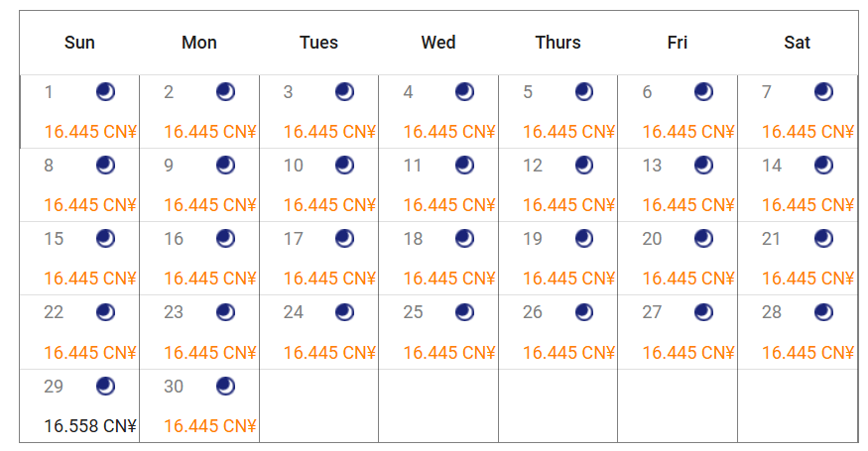Select date number 25 in calendar
The height and width of the screenshot is (451, 868).
point(414,312)
